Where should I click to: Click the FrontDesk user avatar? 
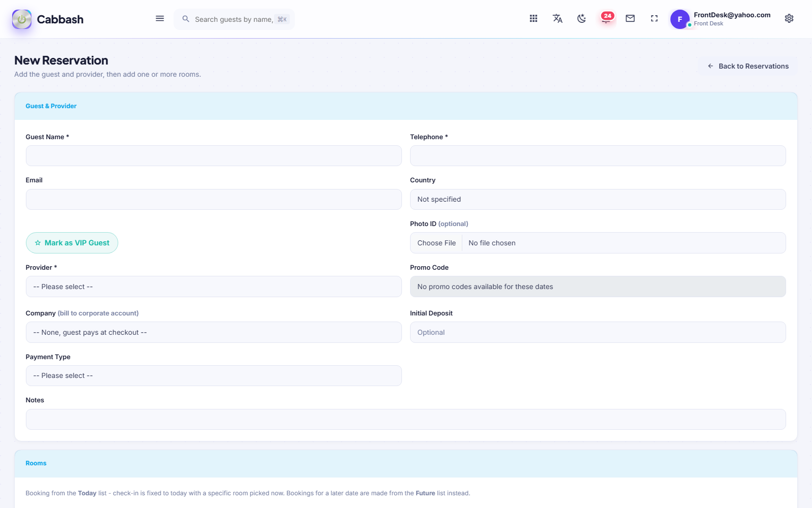[680, 19]
